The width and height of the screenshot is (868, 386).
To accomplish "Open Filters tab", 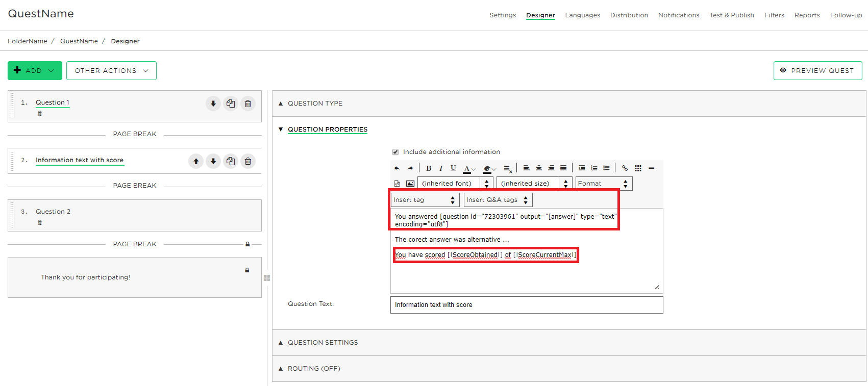I will point(774,15).
